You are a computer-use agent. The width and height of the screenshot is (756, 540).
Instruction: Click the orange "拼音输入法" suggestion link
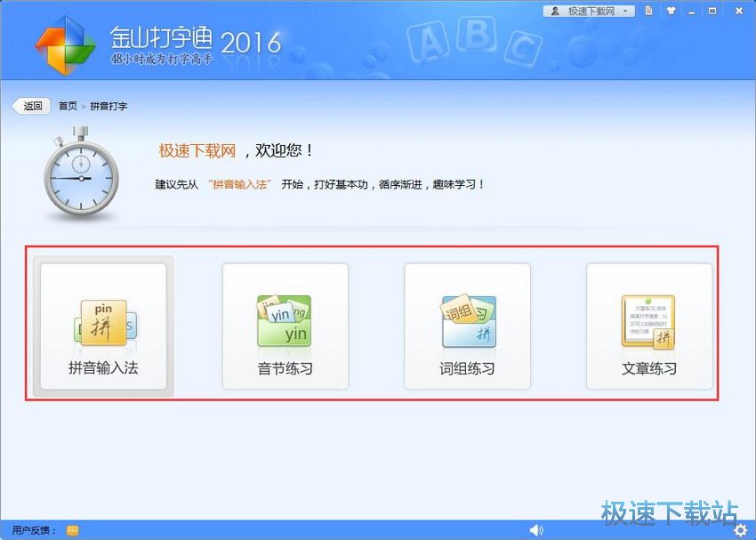coord(239,184)
